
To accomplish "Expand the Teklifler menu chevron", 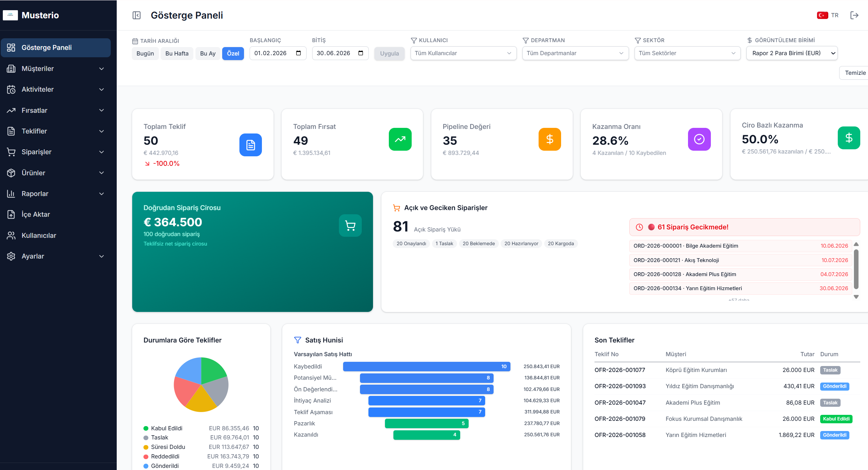I will [x=102, y=131].
